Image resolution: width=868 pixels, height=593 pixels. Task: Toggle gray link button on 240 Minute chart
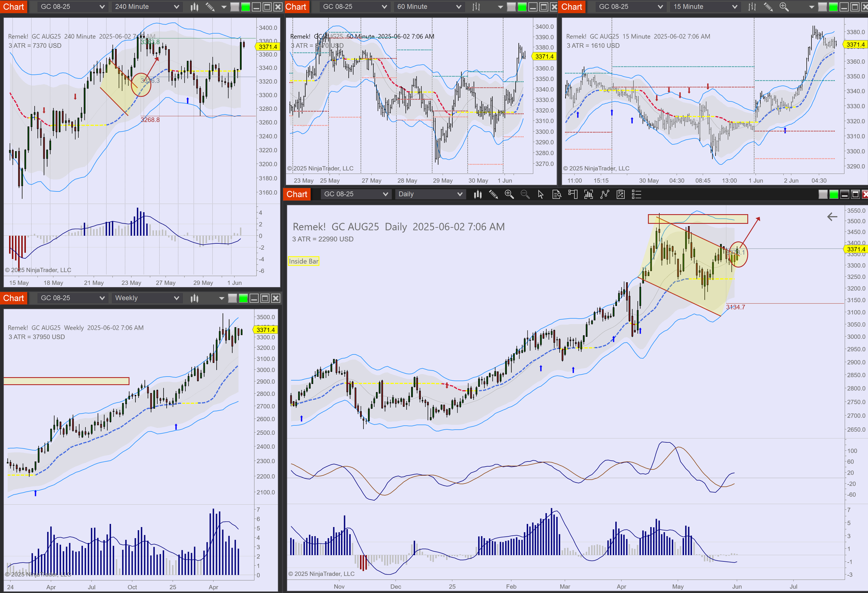click(x=235, y=7)
